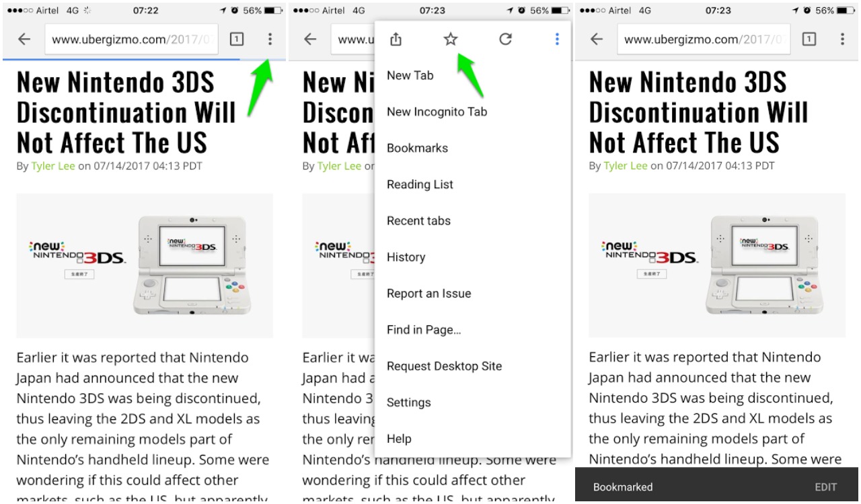Tap Bookmarked label in snackbar

click(x=623, y=487)
